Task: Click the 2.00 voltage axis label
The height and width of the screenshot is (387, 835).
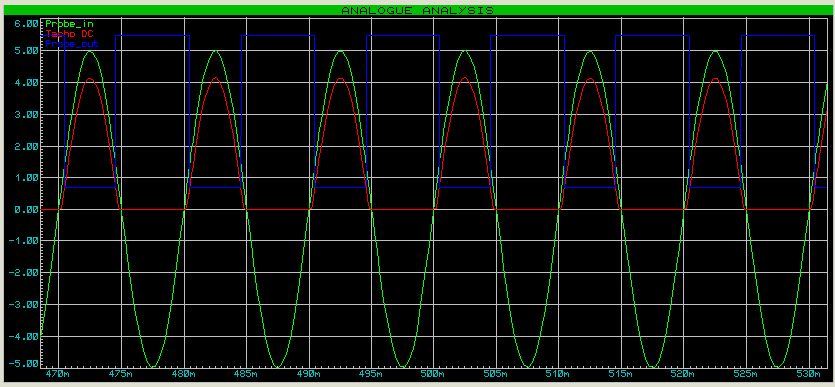Action: [x=26, y=146]
